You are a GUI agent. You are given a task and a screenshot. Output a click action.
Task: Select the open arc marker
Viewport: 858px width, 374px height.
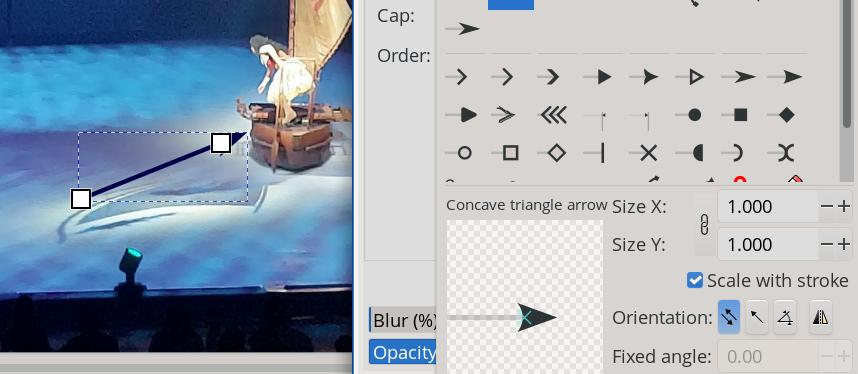click(x=738, y=153)
